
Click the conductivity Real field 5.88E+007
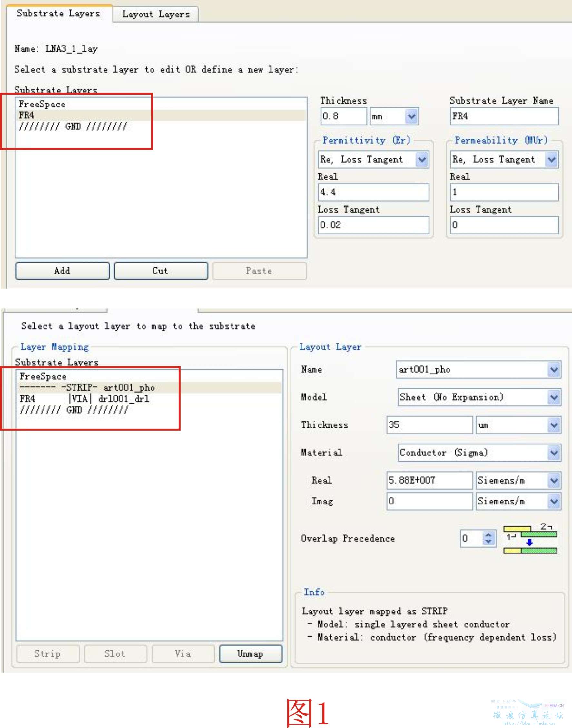coord(430,480)
